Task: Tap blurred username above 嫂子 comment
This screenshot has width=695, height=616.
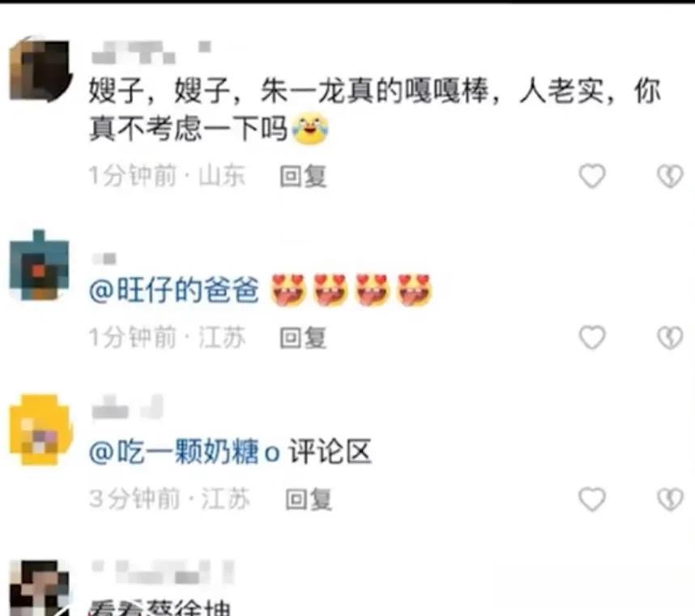Action: [x=151, y=53]
